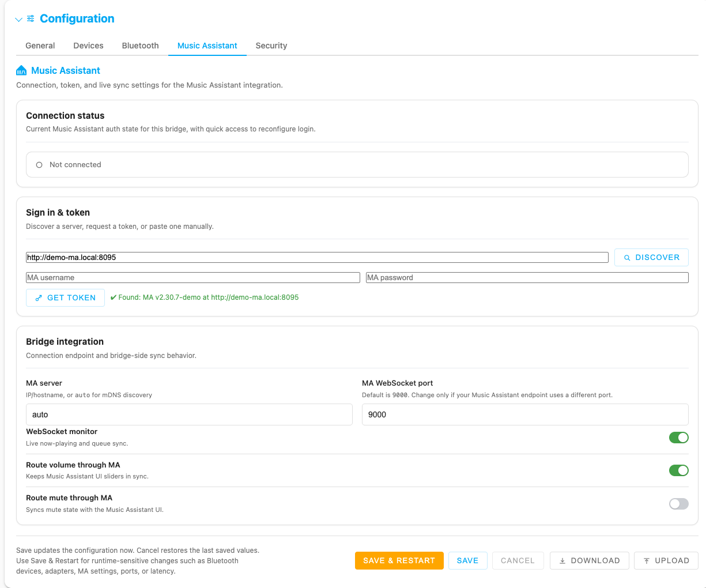706x588 pixels.
Task: Click the Music Assistant logo icon
Action: point(21,70)
